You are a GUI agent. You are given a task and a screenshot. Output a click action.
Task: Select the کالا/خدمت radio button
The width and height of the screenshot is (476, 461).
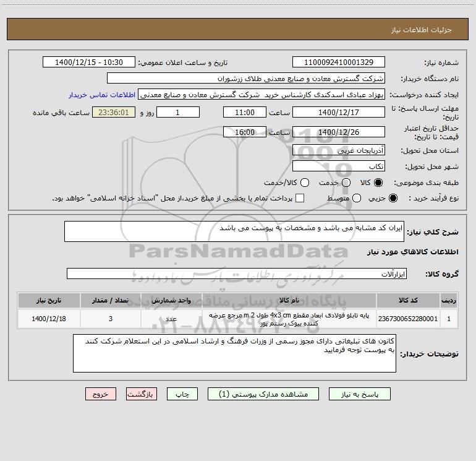[305, 183]
